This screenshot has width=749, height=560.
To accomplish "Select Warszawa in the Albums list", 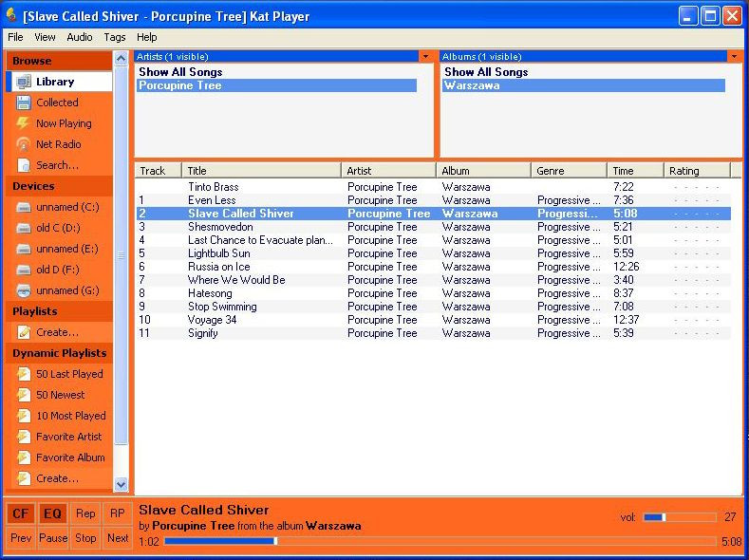I will 584,85.
